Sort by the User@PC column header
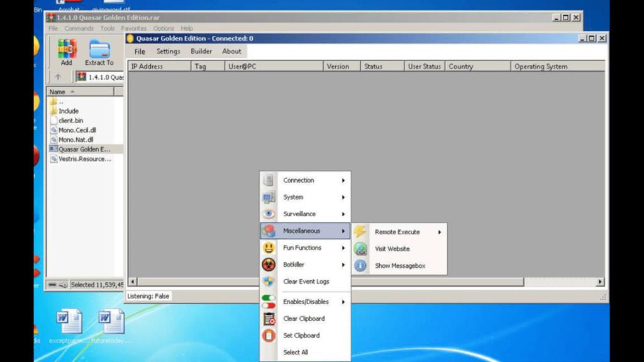The image size is (644, 362). [274, 67]
